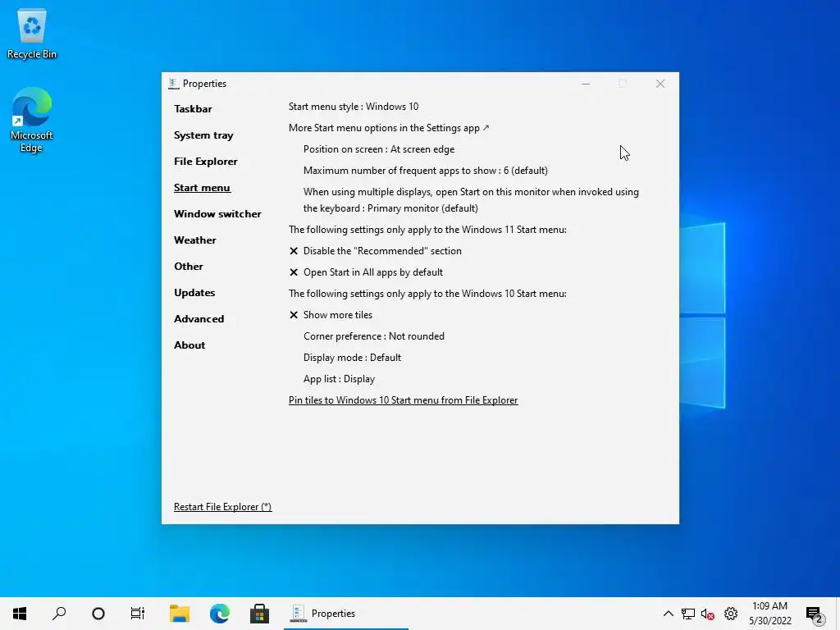Open File Explorer settings section

206,162
